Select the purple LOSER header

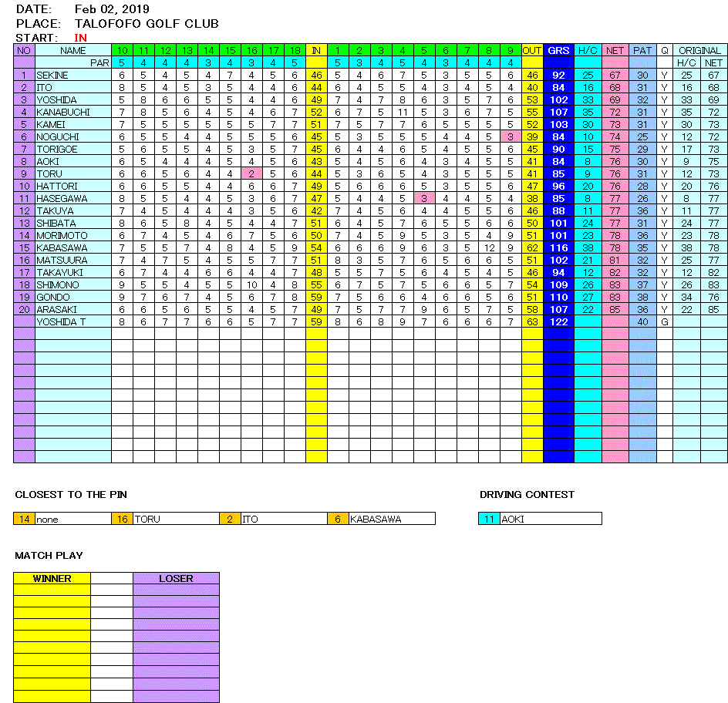(176, 578)
